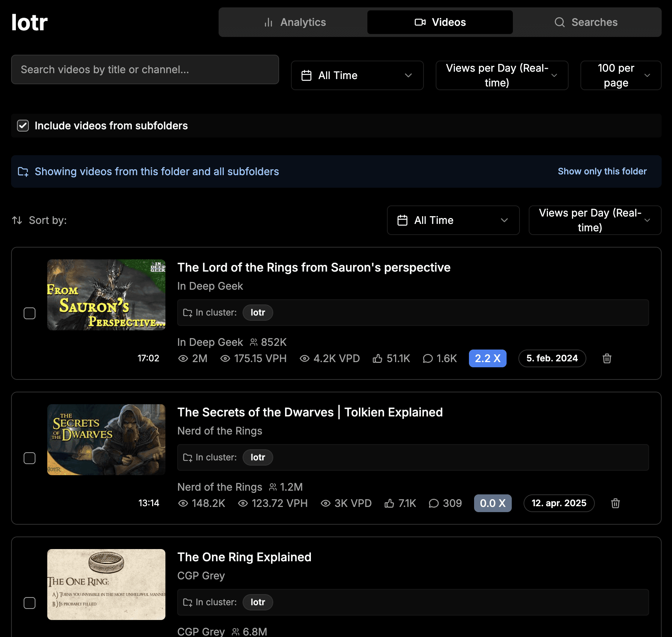Switch to the Videos tab
The width and height of the screenshot is (672, 637).
[x=440, y=22]
